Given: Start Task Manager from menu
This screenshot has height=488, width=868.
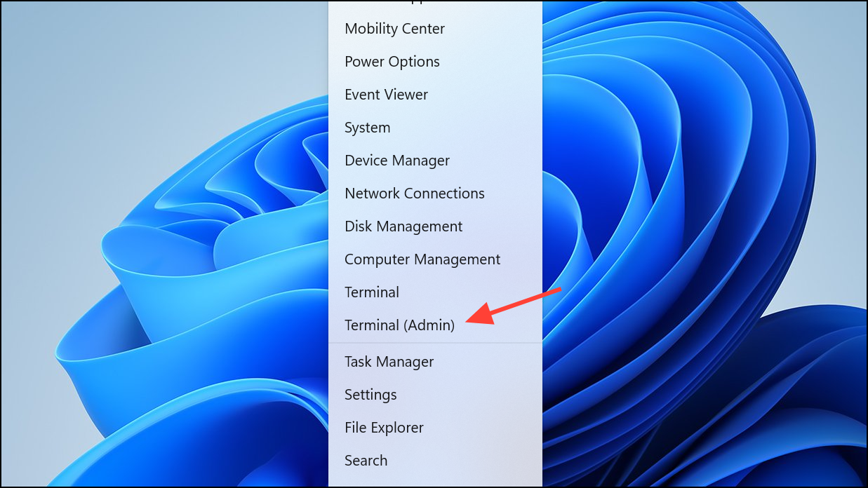Looking at the screenshot, I should [x=435, y=362].
